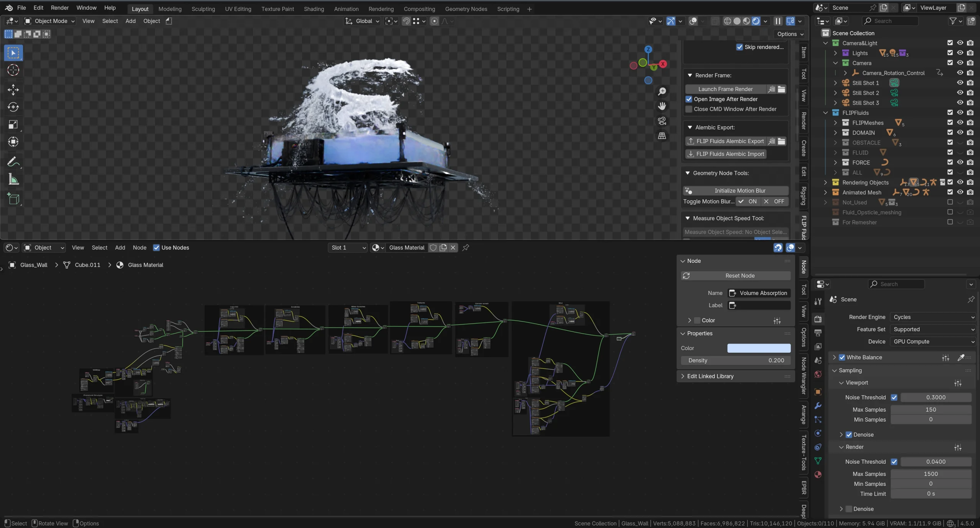Switch to the Shading workspace tab

pyautogui.click(x=313, y=9)
